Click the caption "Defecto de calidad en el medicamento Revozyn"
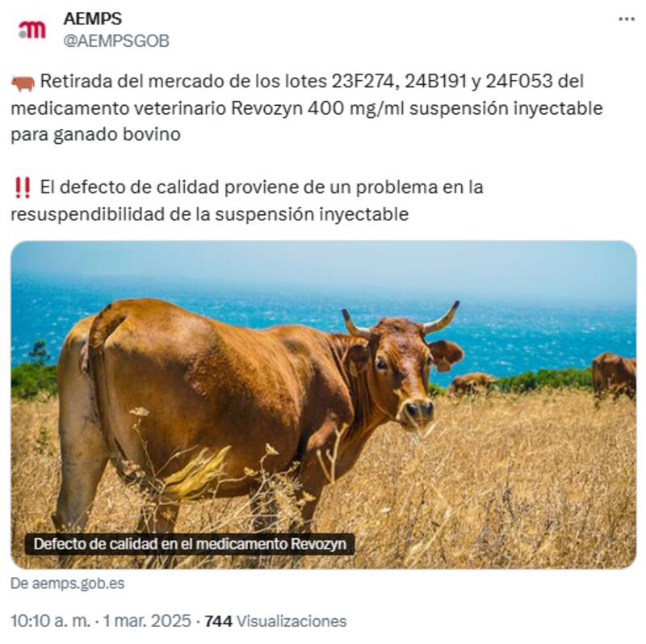Viewport: 646px width, 644px height. coord(190,544)
